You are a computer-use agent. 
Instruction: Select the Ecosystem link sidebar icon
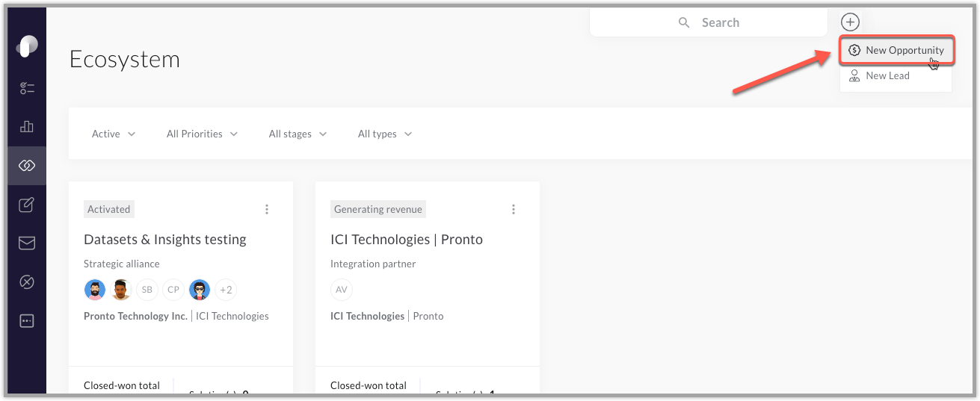coord(27,166)
